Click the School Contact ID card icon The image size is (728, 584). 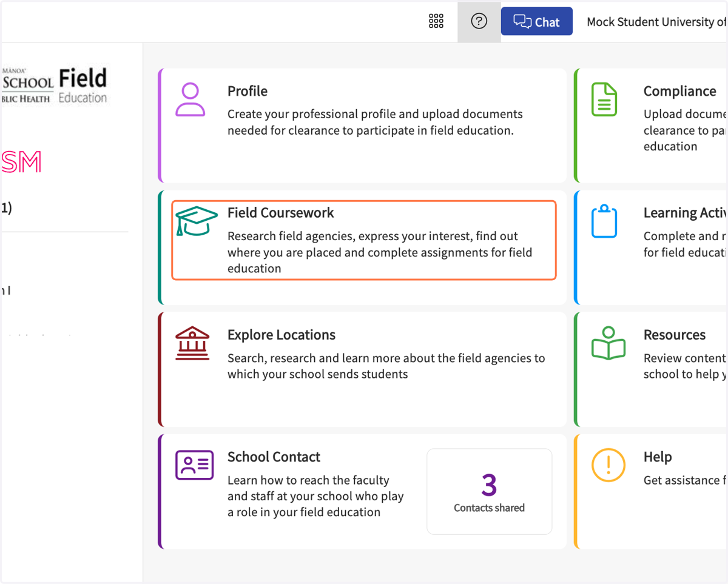click(x=194, y=465)
